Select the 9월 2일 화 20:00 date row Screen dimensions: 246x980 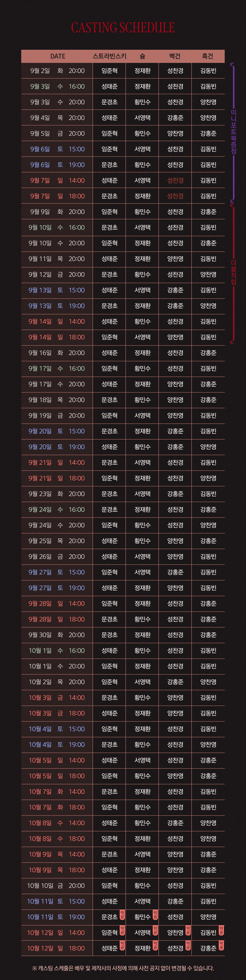click(123, 71)
